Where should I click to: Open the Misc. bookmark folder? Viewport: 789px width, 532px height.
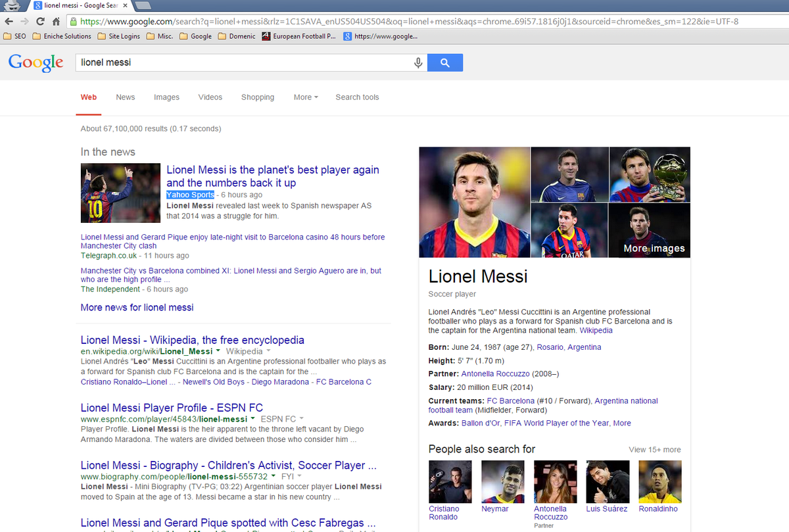coord(160,36)
